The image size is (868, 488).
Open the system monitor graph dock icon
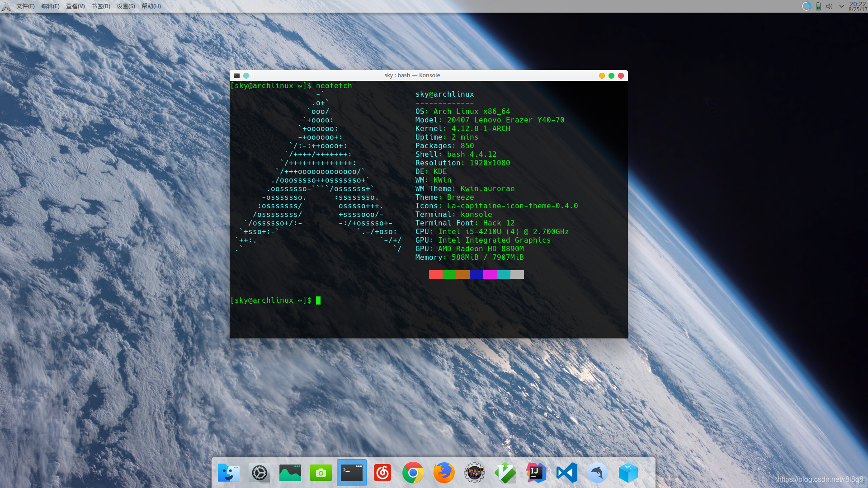(x=290, y=473)
